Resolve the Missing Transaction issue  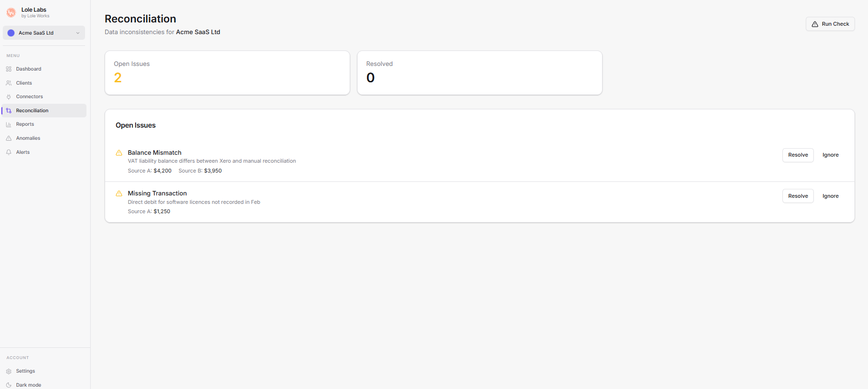point(798,196)
